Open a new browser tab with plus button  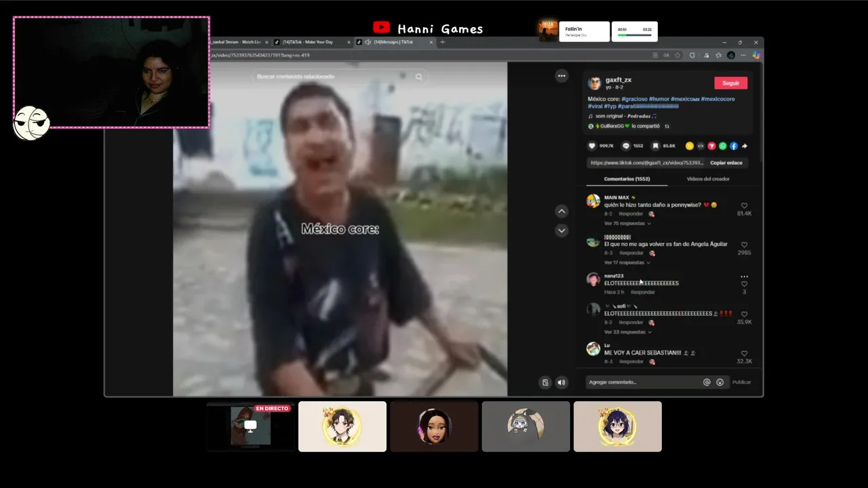click(442, 42)
